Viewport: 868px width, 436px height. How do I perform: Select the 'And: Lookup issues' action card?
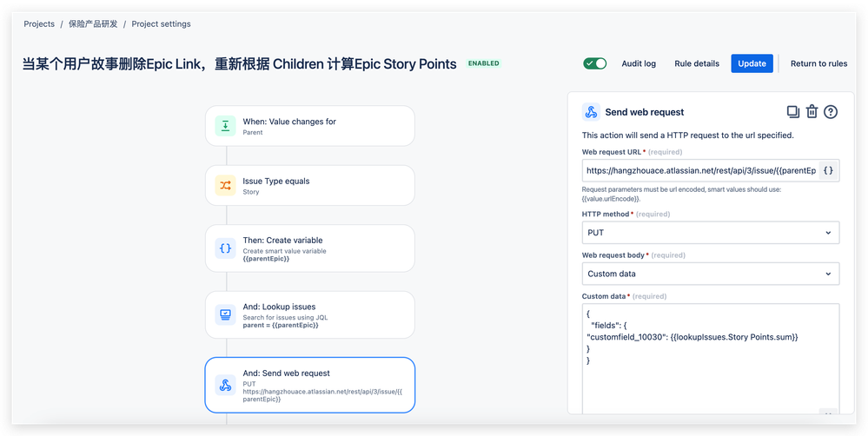click(x=310, y=314)
